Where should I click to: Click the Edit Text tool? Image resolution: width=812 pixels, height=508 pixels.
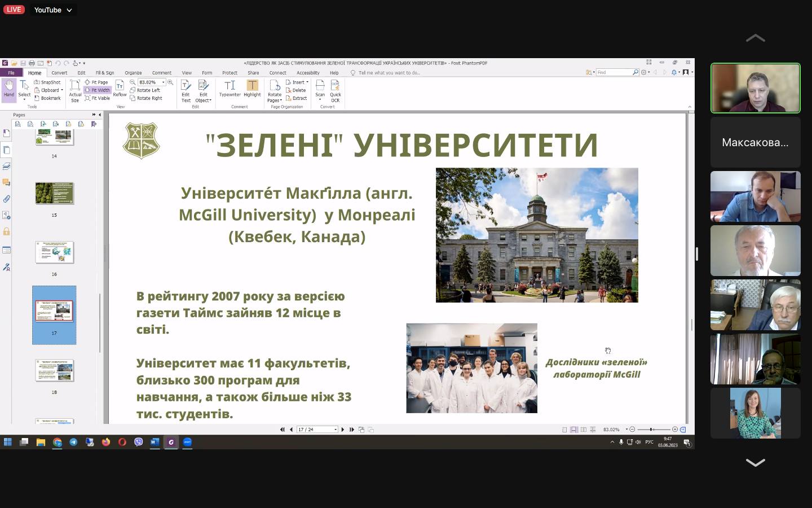tap(186, 90)
